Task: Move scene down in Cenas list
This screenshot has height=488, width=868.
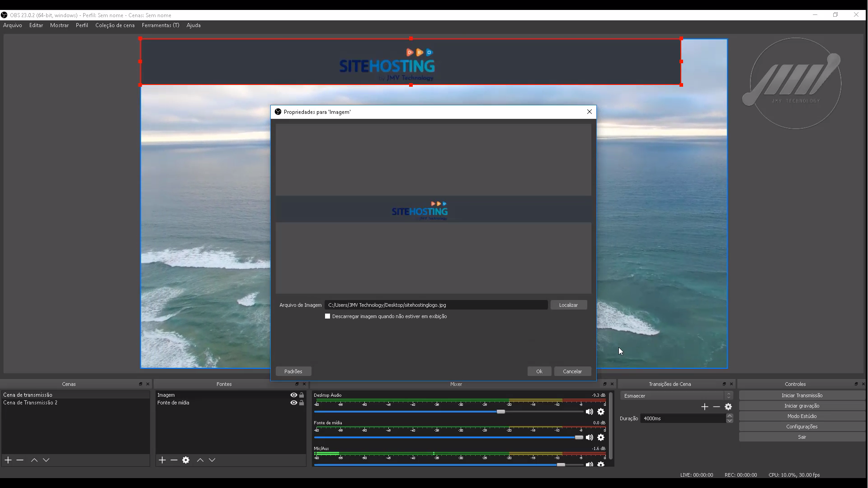Action: 46,460
